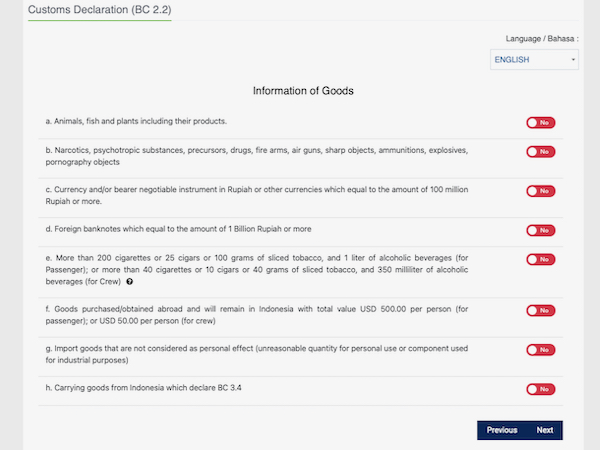Toggle 100 million Rupiah currency switch

pos(540,191)
